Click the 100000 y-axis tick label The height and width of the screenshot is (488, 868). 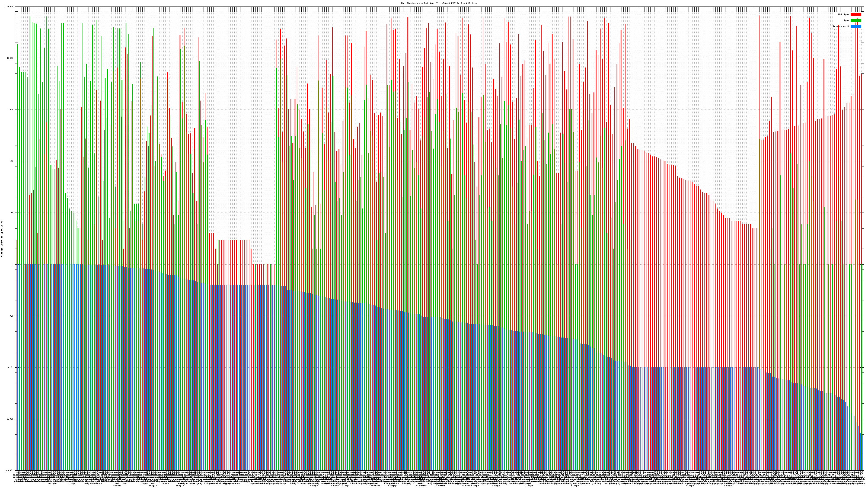10,7
